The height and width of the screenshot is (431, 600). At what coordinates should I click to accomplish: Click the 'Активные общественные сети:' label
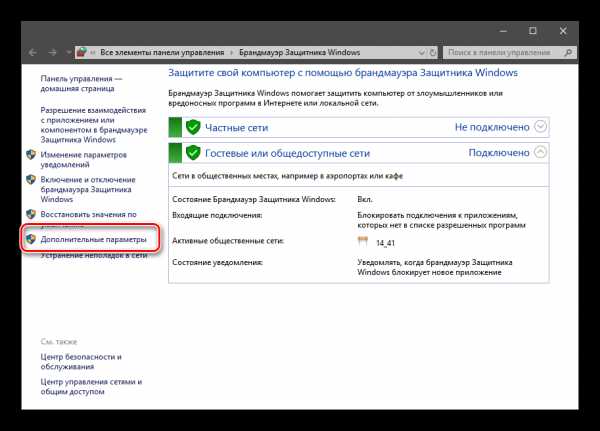point(228,241)
